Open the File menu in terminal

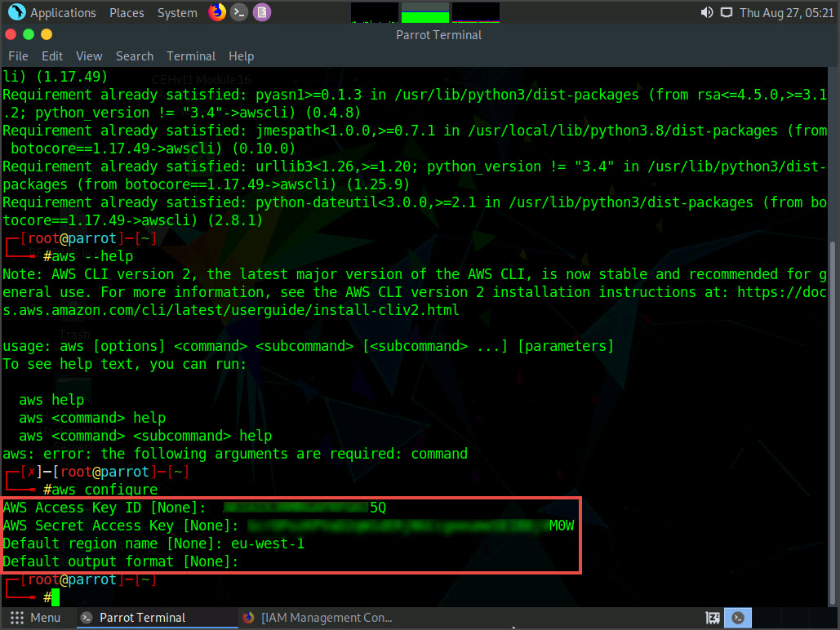(18, 56)
